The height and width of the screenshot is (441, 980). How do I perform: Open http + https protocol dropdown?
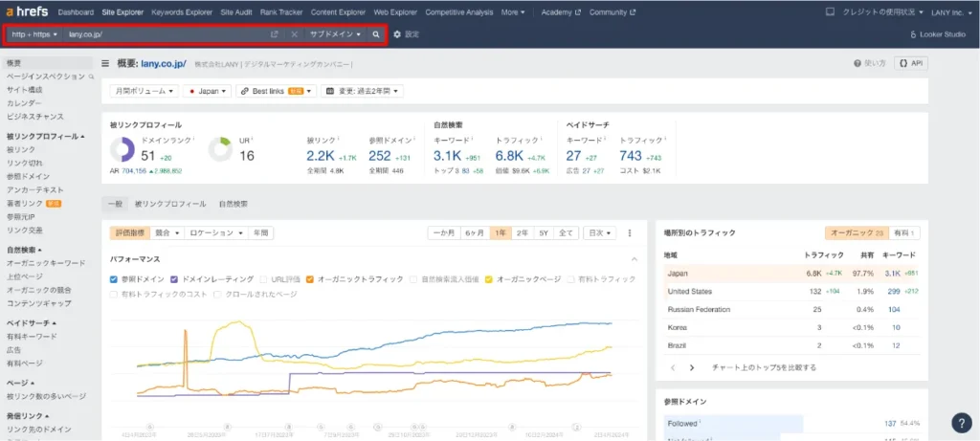coord(34,34)
